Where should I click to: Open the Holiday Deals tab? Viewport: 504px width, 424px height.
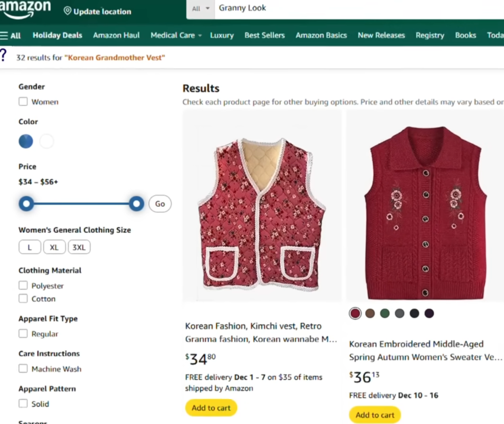coord(57,35)
